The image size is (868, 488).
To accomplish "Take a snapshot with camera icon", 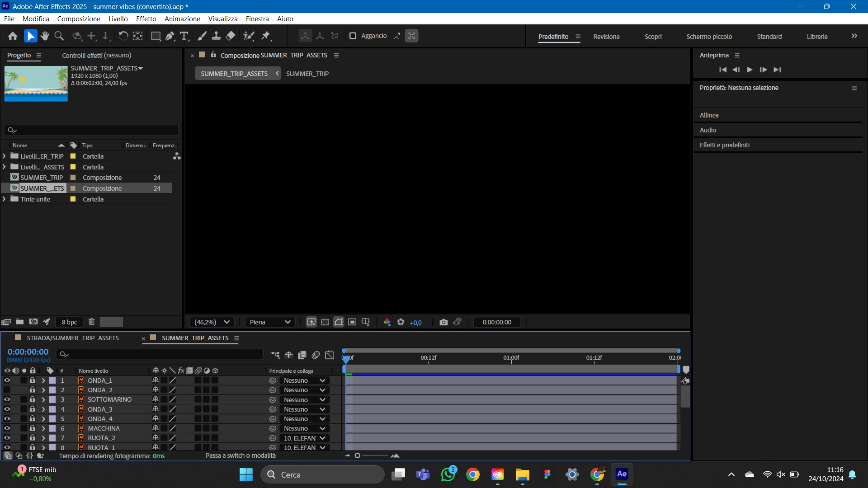I will pyautogui.click(x=443, y=322).
